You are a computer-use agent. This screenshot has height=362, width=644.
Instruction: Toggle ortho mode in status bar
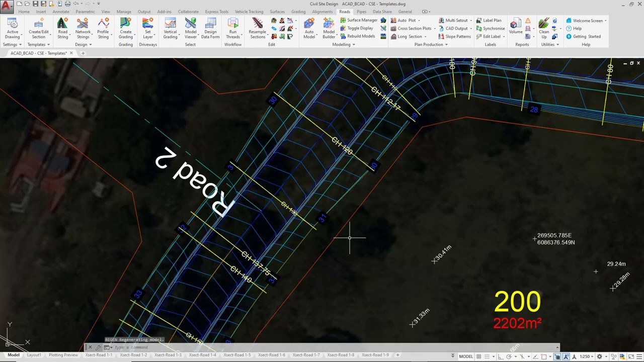click(x=501, y=356)
